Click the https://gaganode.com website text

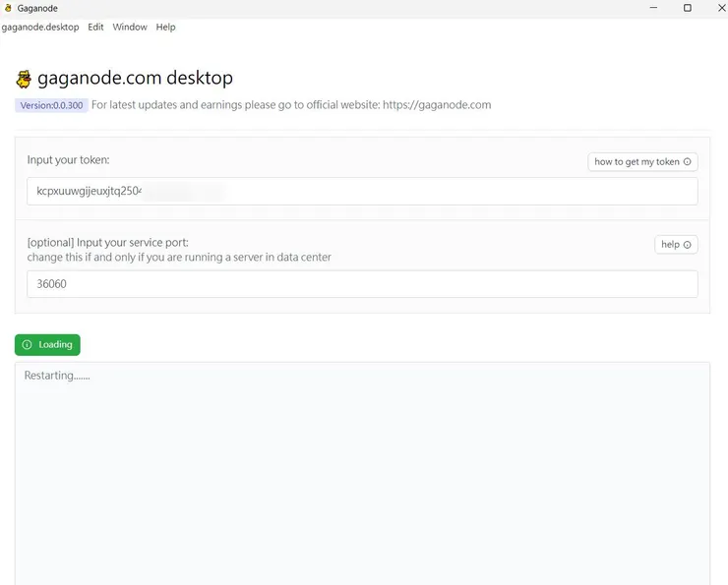437,105
